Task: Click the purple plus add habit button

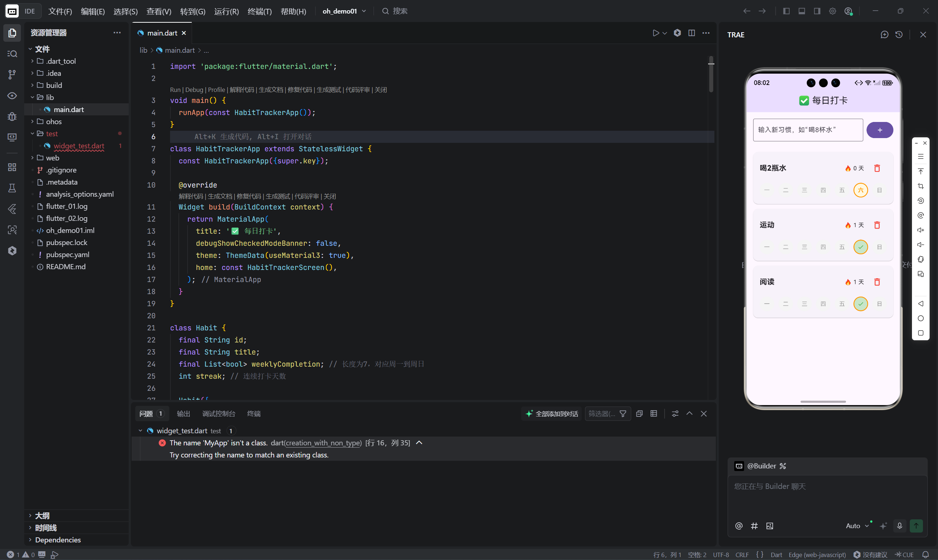Action: coord(879,130)
